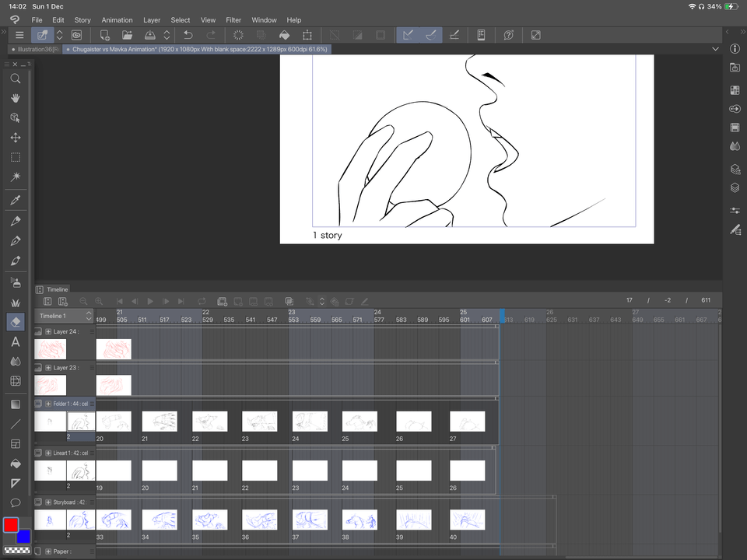Select the blue sub color swatch
The width and height of the screenshot is (747, 560).
[x=24, y=537]
